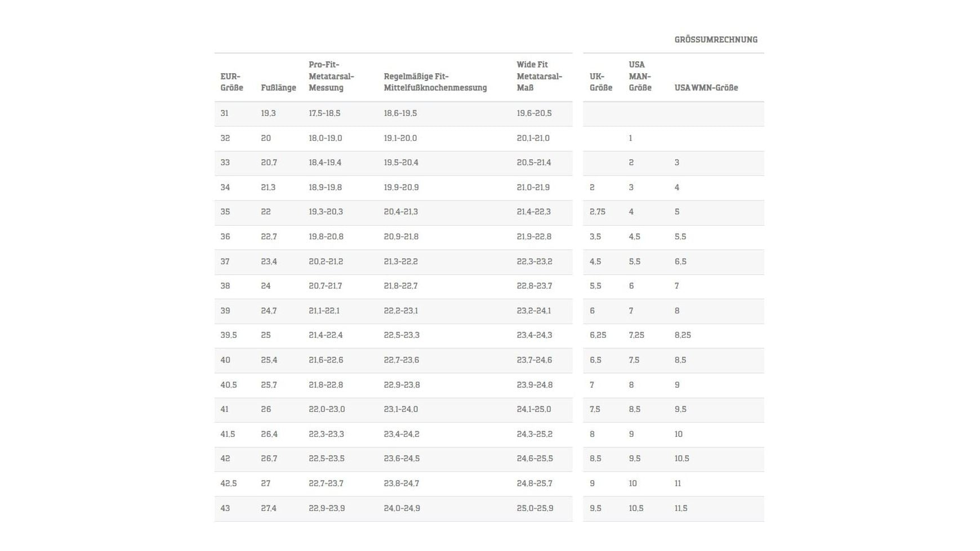Select the Fußlänge column header
This screenshot has width=980, height=551.
(x=278, y=88)
